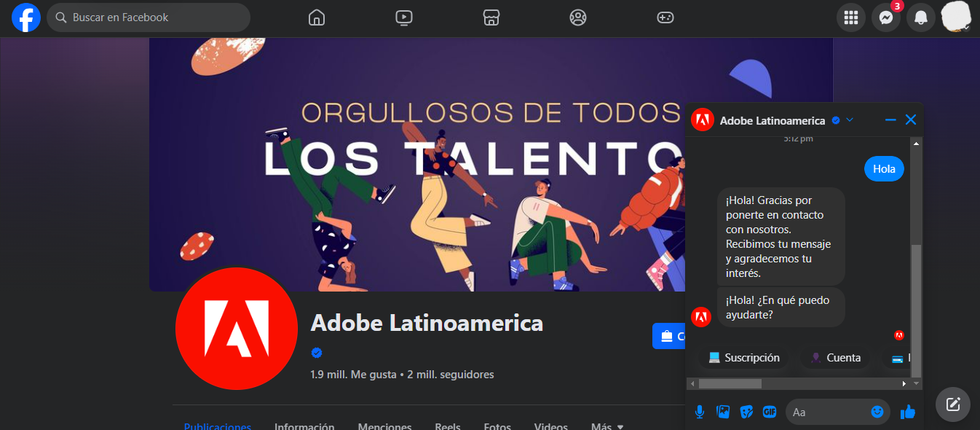Click in the Buscar en Facebook search field
Screen dimensions: 980x430
point(149,17)
